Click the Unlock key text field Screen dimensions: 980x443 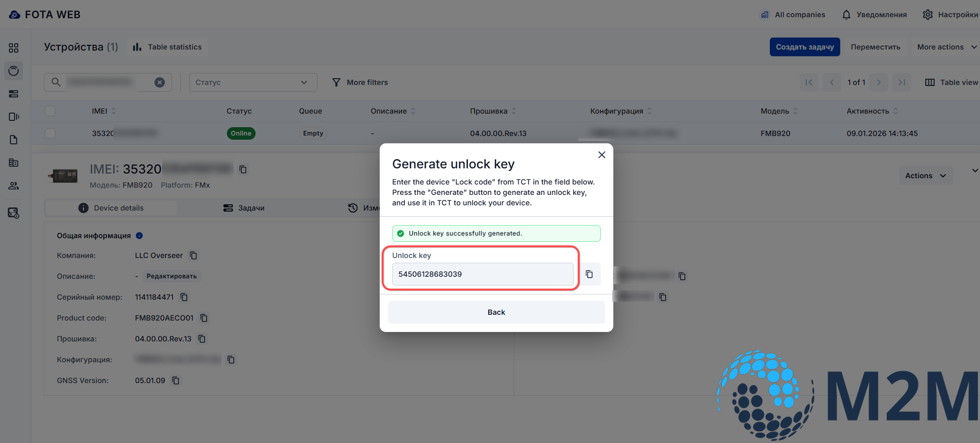click(482, 274)
